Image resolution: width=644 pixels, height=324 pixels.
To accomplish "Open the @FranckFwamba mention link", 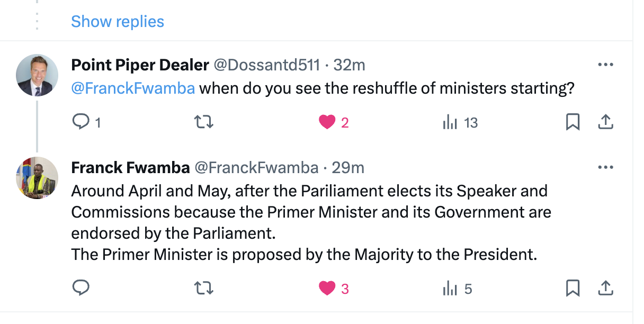I will coord(133,88).
